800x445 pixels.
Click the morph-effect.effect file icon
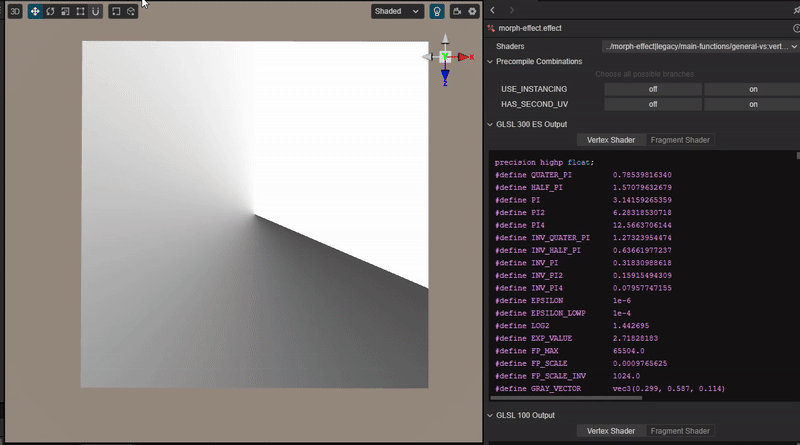pyautogui.click(x=491, y=29)
